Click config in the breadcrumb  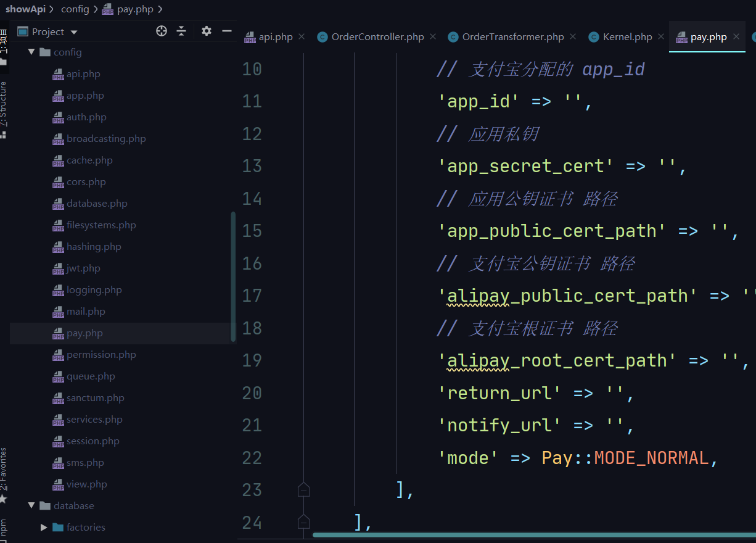coord(75,9)
